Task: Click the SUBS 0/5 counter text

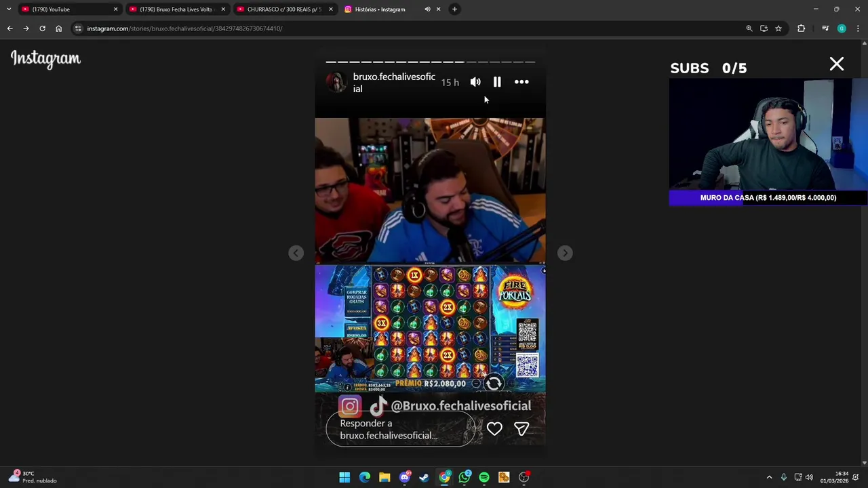Action: click(708, 68)
